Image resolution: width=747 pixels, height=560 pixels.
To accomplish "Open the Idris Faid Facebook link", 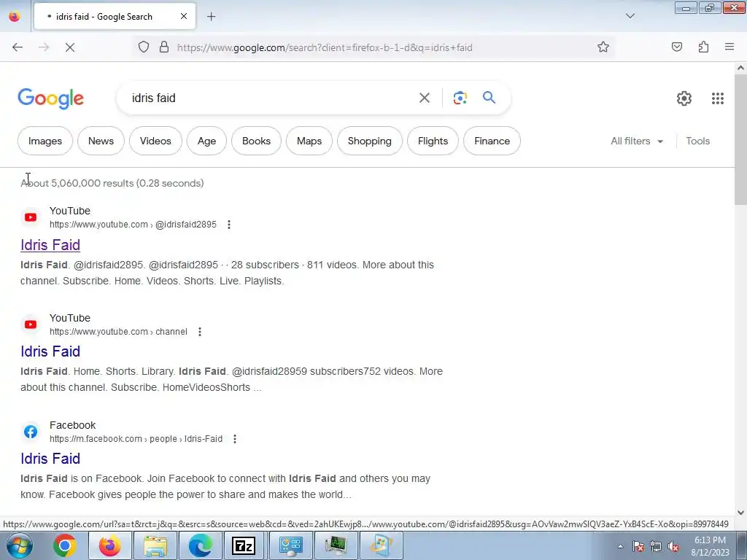I will pyautogui.click(x=50, y=459).
